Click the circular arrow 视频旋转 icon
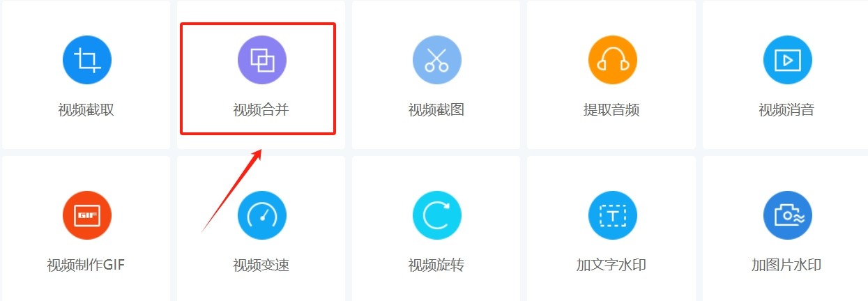This screenshot has width=868, height=301. point(437,215)
